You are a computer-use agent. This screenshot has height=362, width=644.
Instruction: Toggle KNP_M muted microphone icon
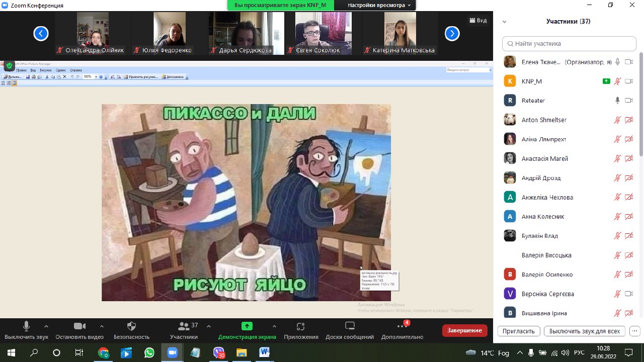pos(617,81)
